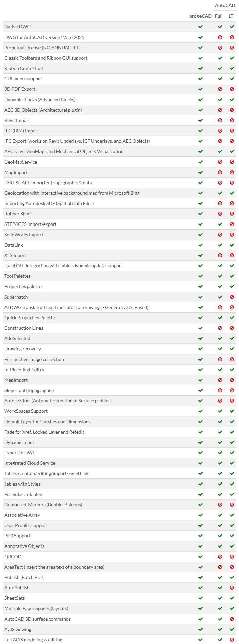
Task: Click AutoCAD LT prohibited icon for AutoPublish row
Action: pyautogui.click(x=232, y=588)
